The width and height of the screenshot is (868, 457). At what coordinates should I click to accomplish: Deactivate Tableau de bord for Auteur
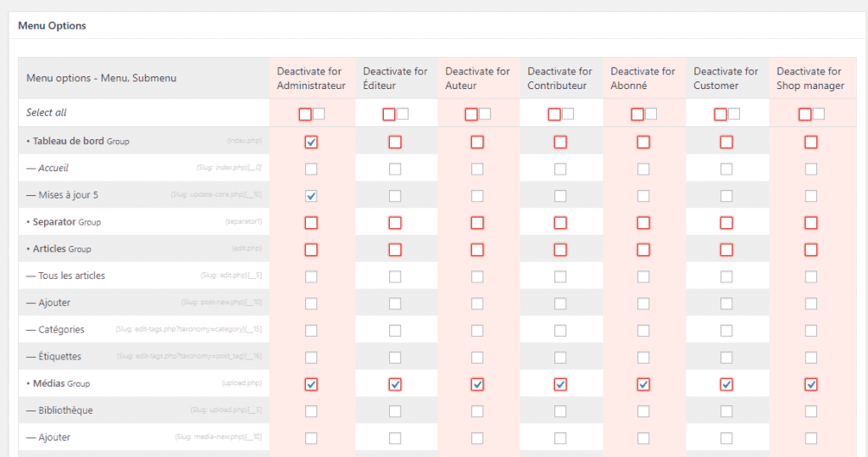tap(477, 142)
